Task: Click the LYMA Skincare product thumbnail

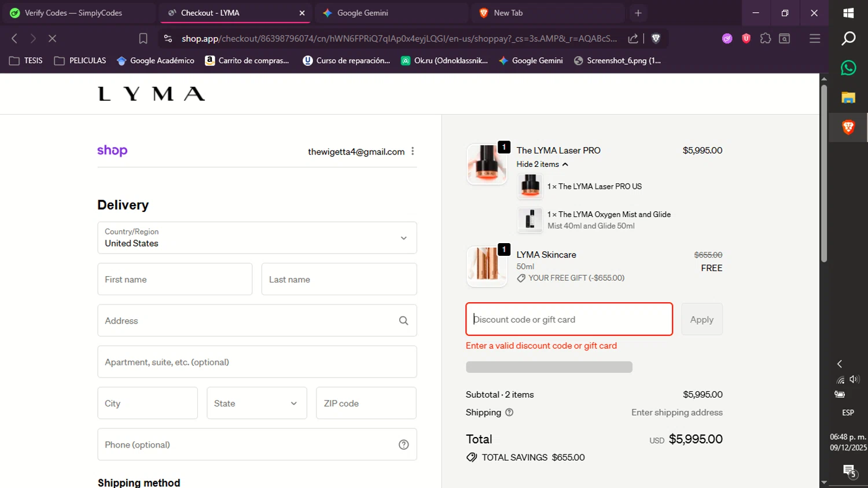Action: 487,266
